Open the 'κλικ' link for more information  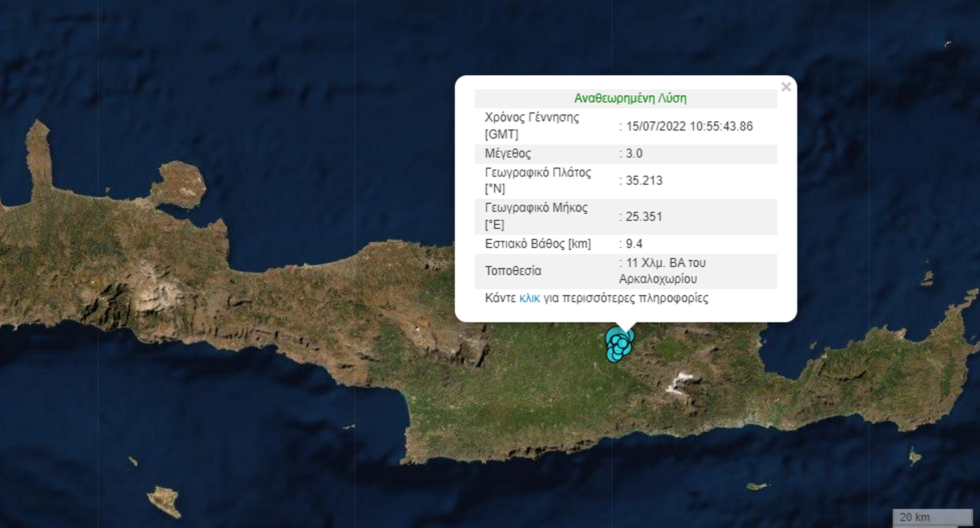(x=529, y=298)
